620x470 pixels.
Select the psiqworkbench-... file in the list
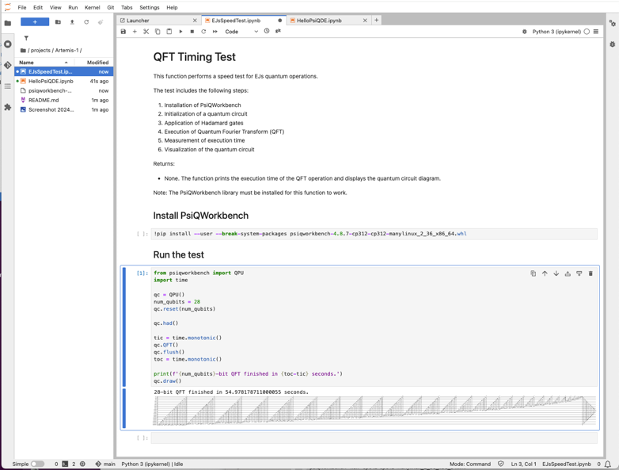[64, 91]
